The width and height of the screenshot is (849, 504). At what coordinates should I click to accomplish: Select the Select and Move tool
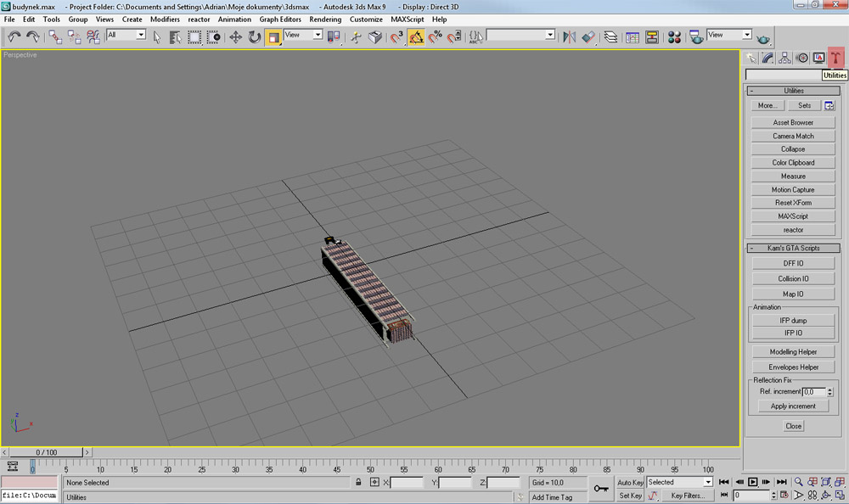235,36
